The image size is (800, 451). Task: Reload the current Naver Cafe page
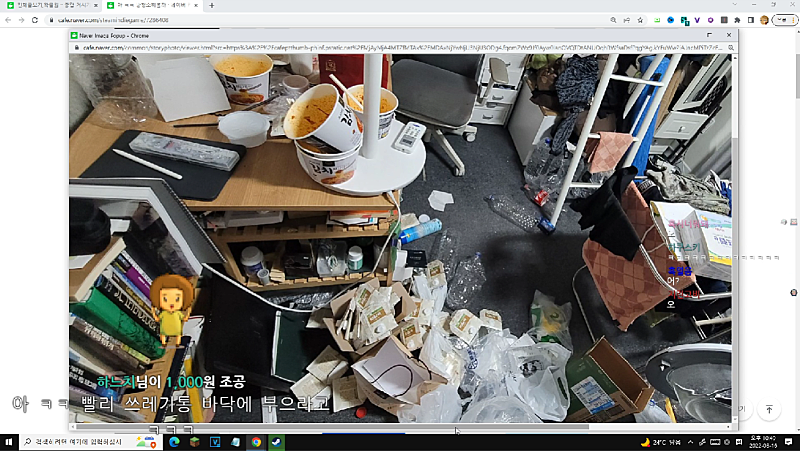(35, 19)
